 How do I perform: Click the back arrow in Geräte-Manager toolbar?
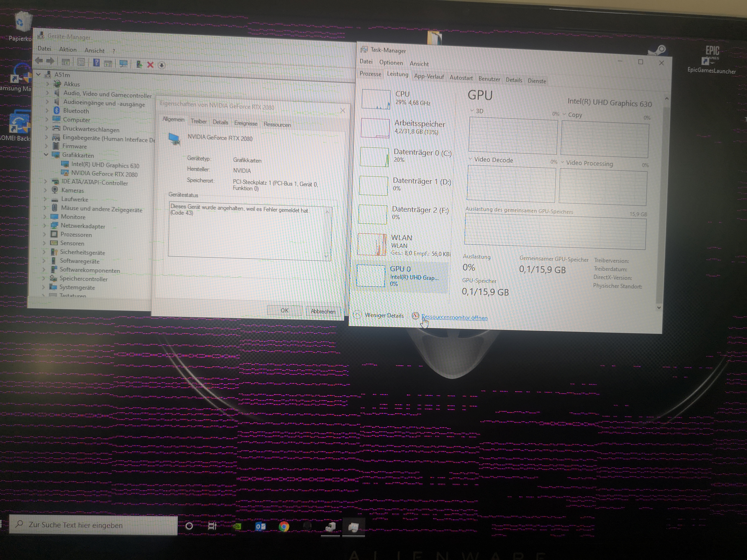pos(39,61)
